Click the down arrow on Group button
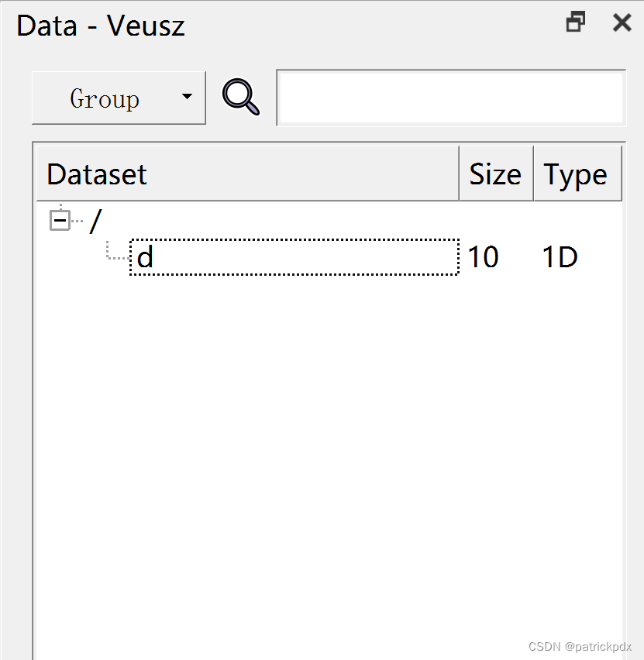 click(x=187, y=96)
